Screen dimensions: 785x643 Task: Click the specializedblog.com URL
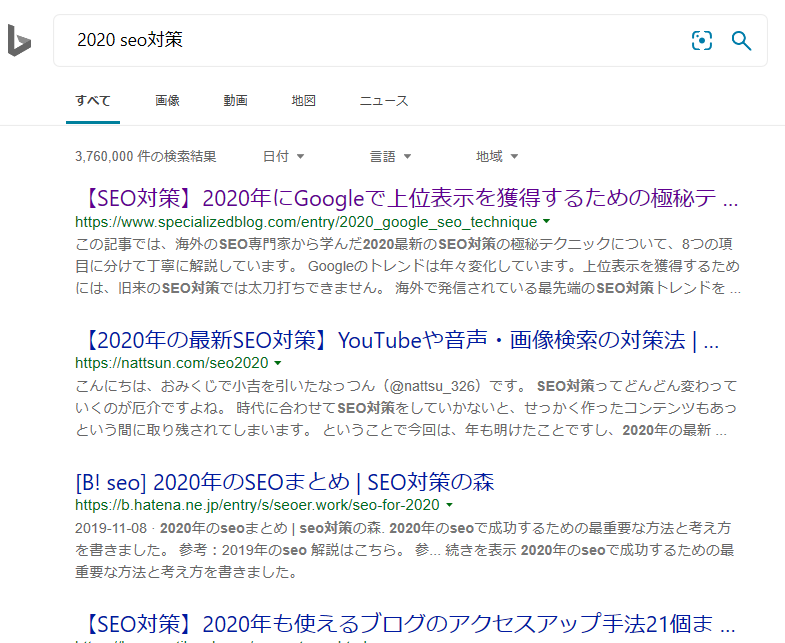[306, 222]
